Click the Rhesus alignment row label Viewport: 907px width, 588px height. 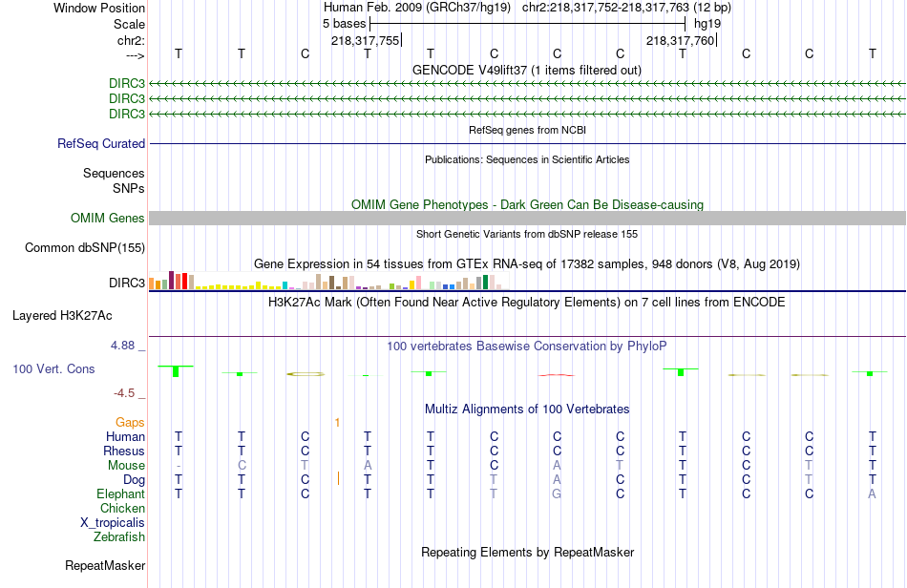coord(124,451)
